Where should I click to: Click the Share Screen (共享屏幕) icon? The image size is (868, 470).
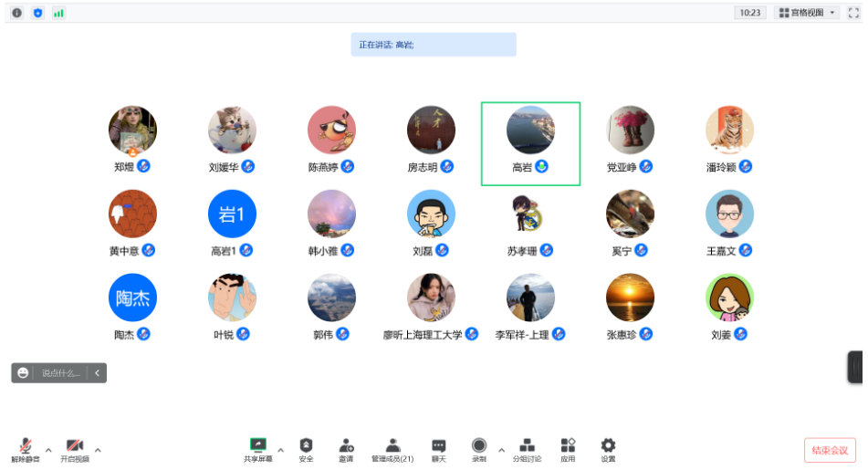pos(257,448)
